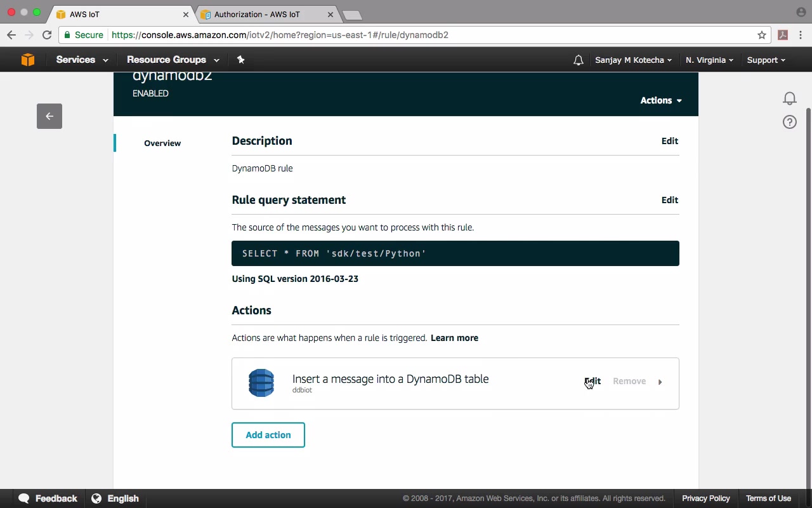Click the browser back arrow
This screenshot has width=812, height=508.
coord(11,35)
